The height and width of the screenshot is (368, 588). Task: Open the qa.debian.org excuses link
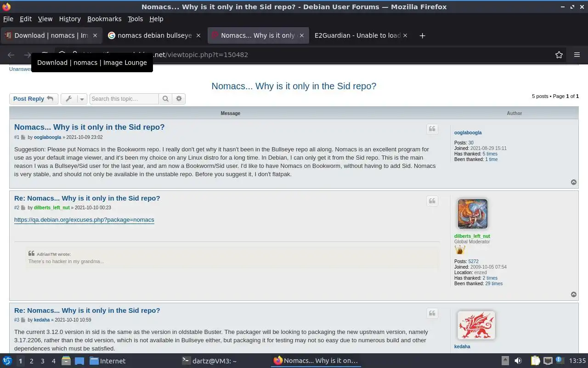pyautogui.click(x=84, y=220)
